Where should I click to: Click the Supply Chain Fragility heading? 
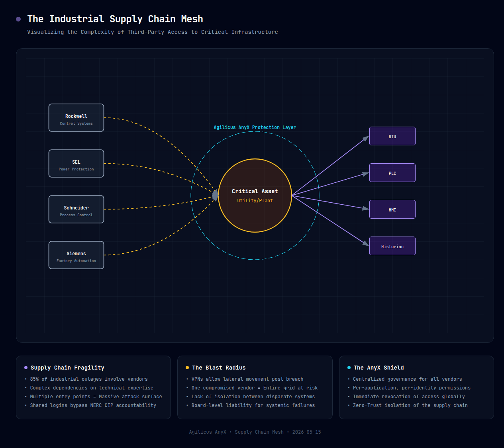coord(67,368)
